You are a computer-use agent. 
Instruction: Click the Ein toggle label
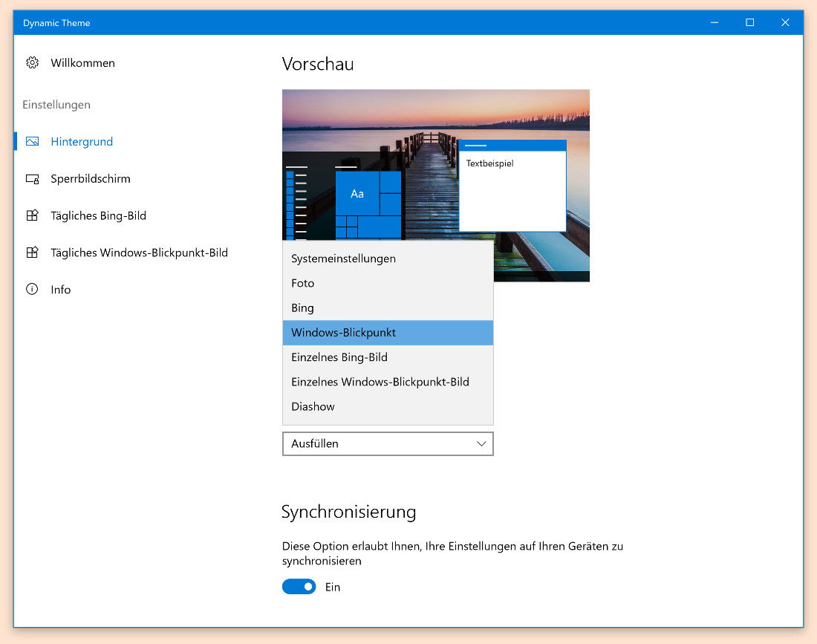[x=333, y=588]
